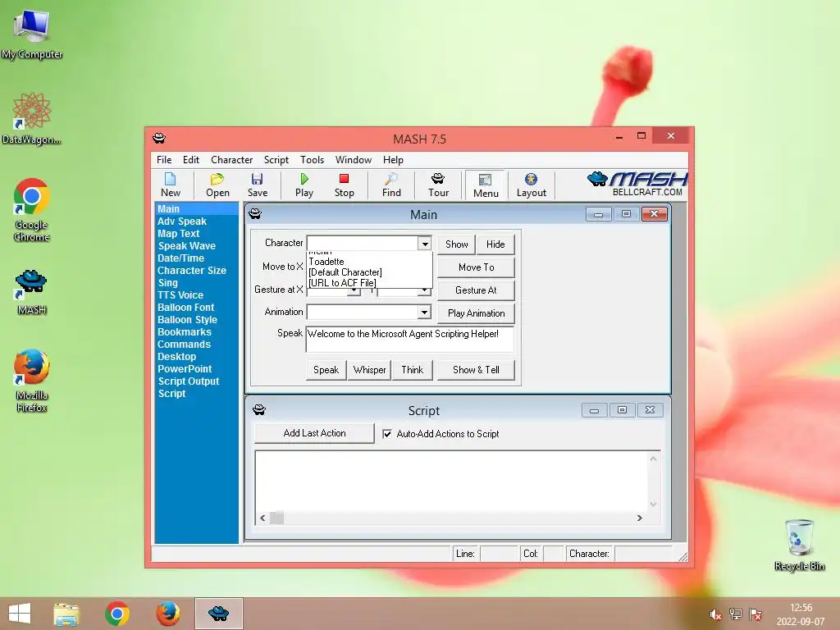Screen dimensions: 840x630
Task: Open File Explorer from taskbar
Action: [x=66, y=614]
